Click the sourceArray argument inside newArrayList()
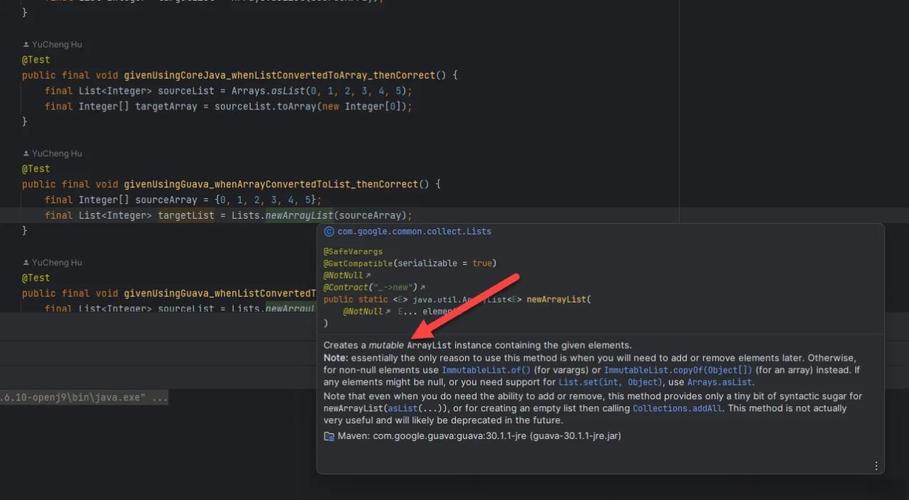The width and height of the screenshot is (909, 500). point(372,216)
